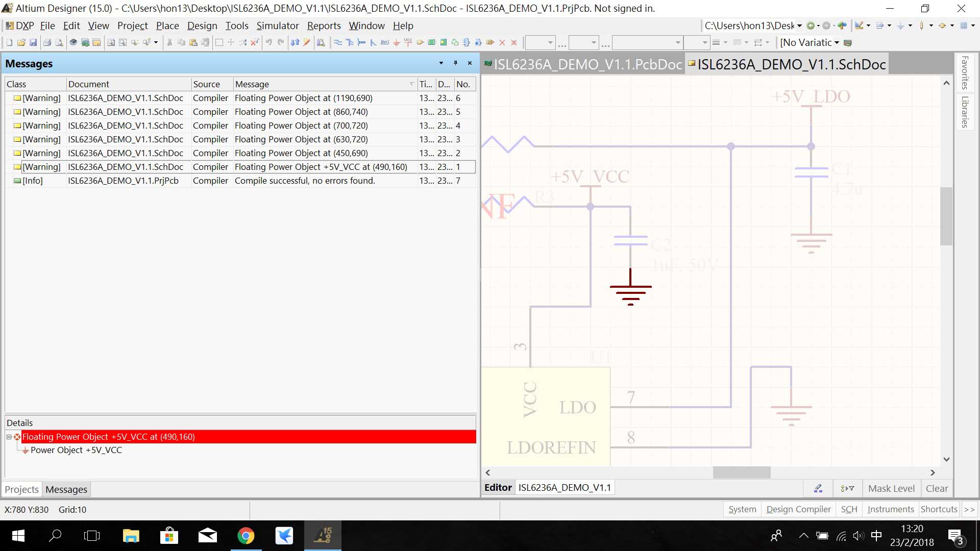Click the Mask Level button
Screen dimensions: 980x551
891,488
